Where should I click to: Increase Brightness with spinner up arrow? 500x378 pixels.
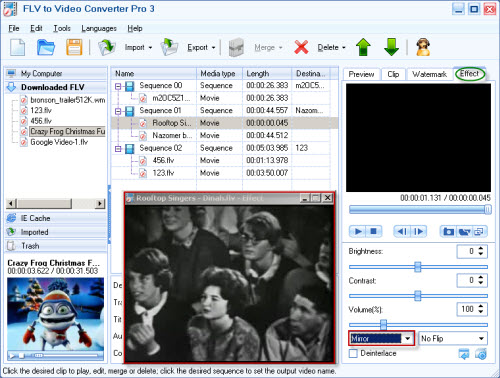click(x=481, y=248)
